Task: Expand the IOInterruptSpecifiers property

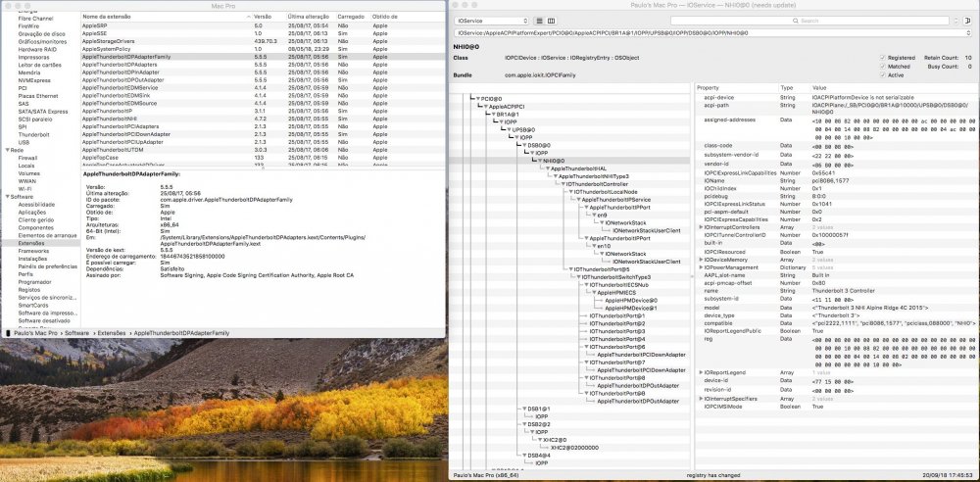Action: point(701,398)
